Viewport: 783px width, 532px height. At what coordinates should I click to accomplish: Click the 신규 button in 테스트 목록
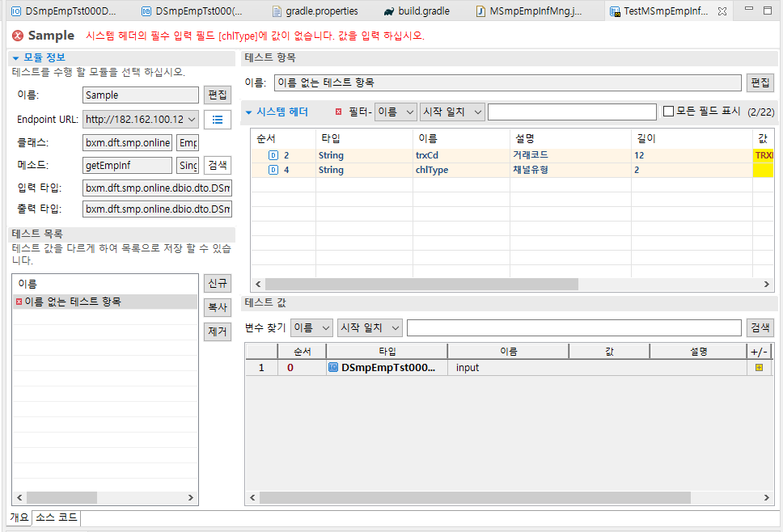click(217, 283)
